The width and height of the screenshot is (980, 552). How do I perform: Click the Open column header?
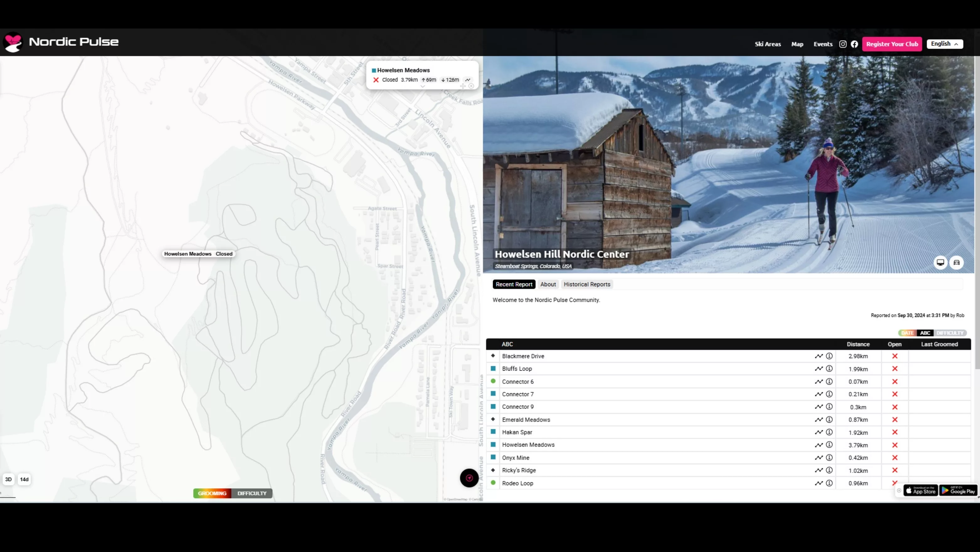[895, 344]
